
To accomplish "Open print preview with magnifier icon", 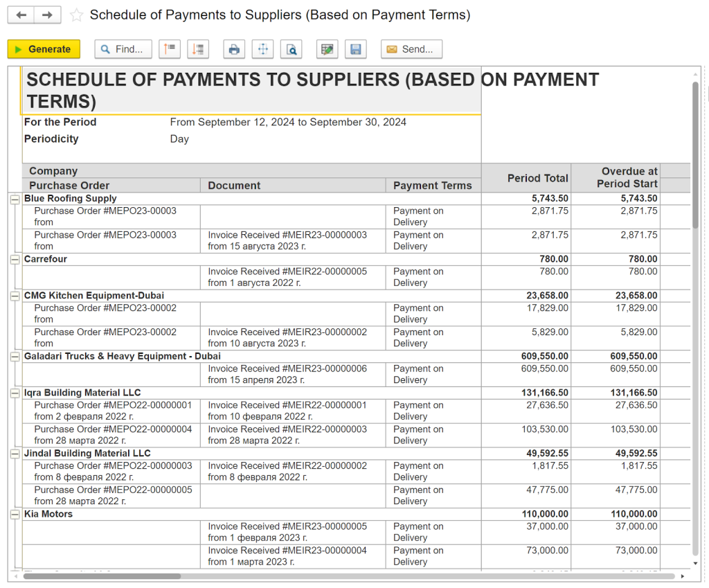I will click(291, 49).
